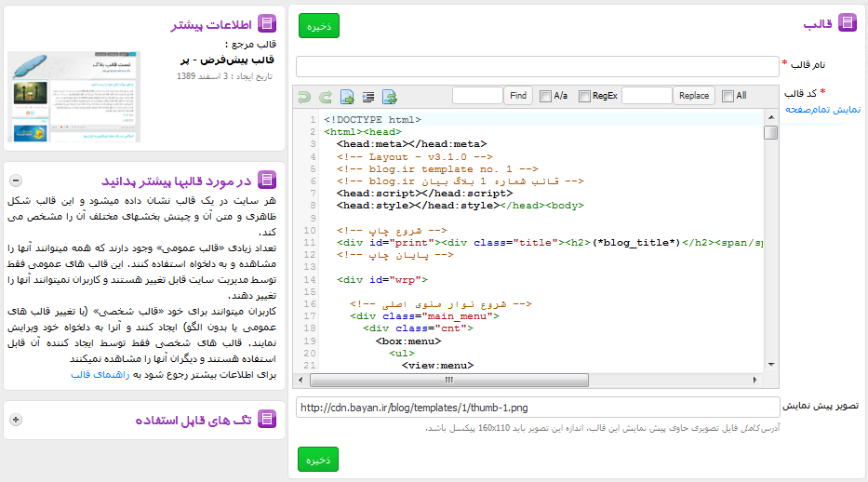Collapse the در مورد قالبها بیشتر بدانید panel
The image size is (868, 482).
tap(15, 180)
